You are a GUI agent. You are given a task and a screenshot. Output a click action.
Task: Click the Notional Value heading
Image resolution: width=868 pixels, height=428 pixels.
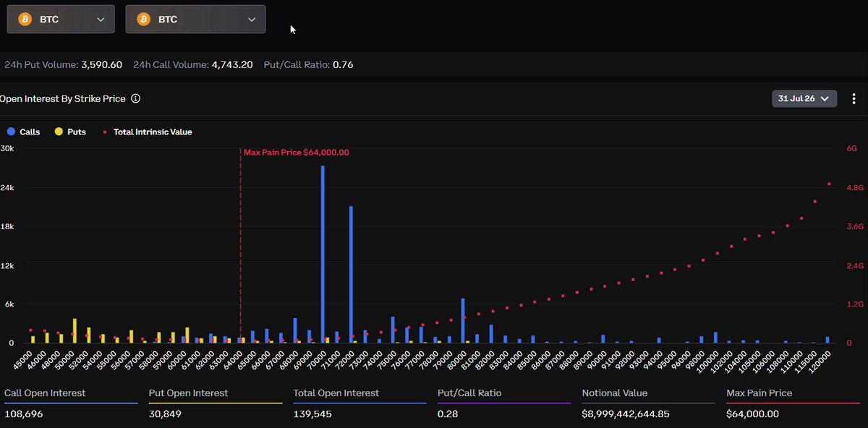pos(615,393)
